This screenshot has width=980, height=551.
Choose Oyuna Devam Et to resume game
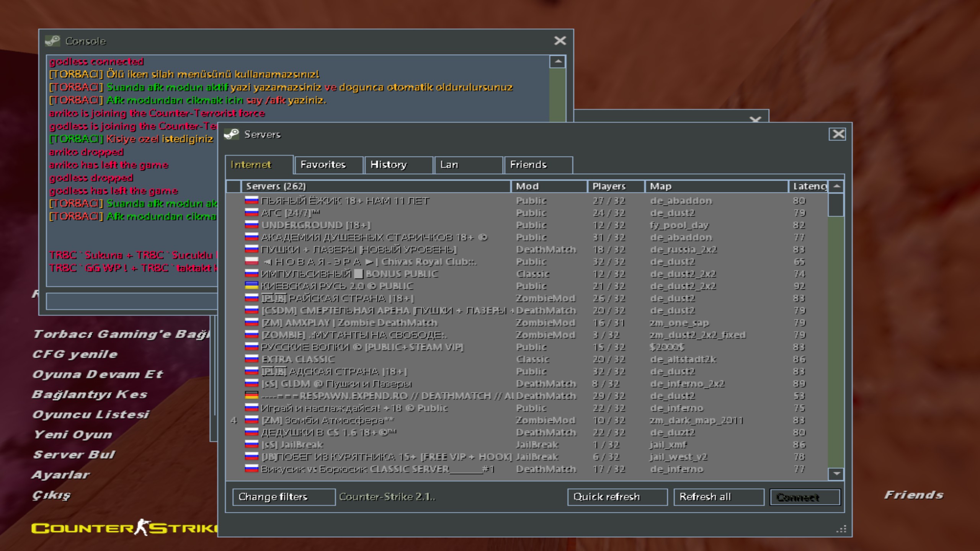coord(98,374)
